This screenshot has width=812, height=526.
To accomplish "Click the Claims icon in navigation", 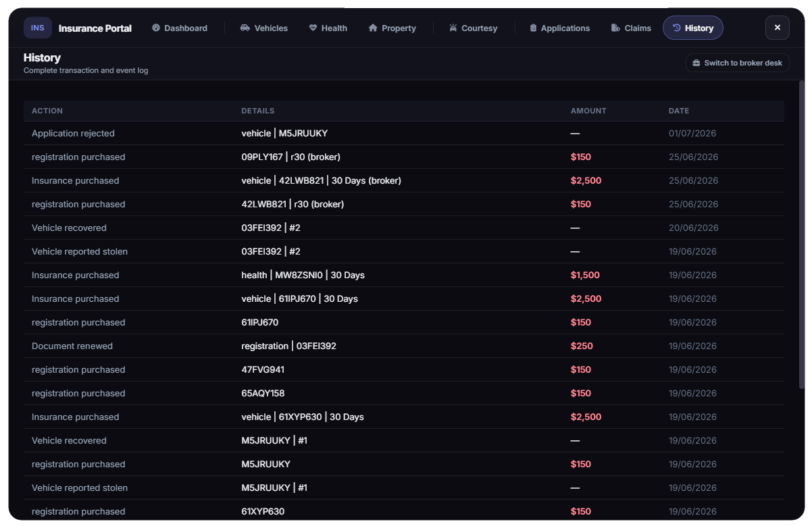I will point(615,28).
